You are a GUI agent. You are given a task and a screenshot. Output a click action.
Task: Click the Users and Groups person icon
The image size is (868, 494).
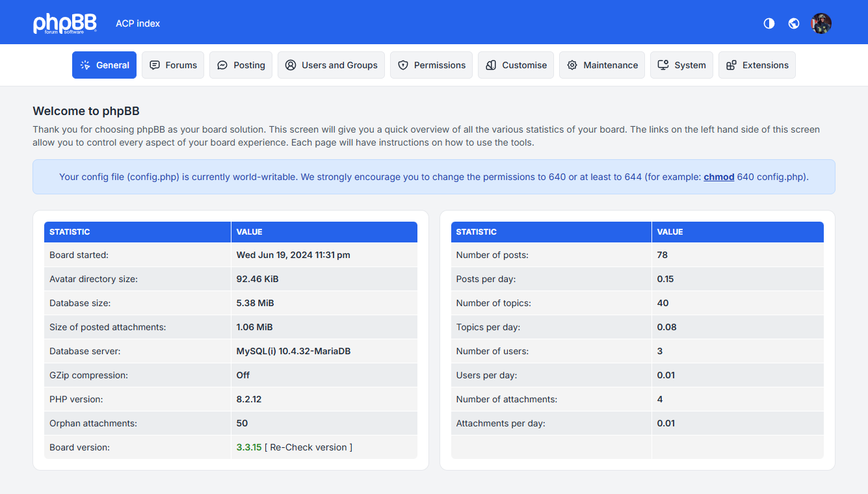pos(291,65)
